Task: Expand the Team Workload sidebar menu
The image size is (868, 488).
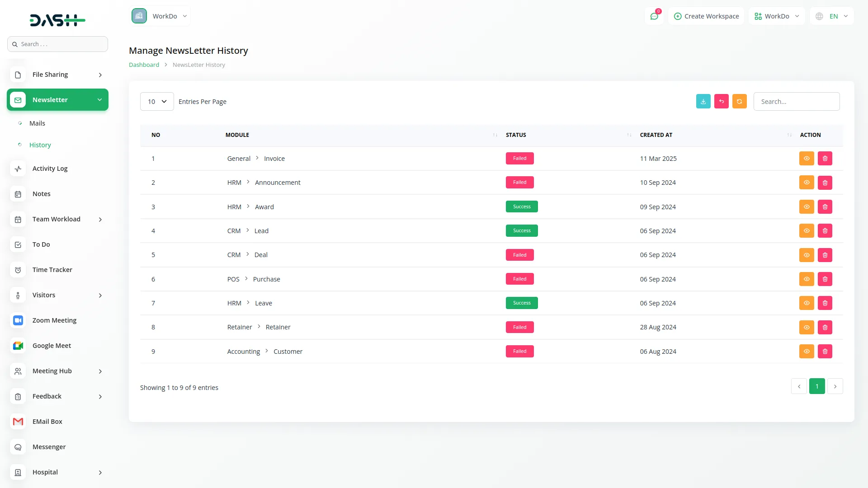Action: 57,219
